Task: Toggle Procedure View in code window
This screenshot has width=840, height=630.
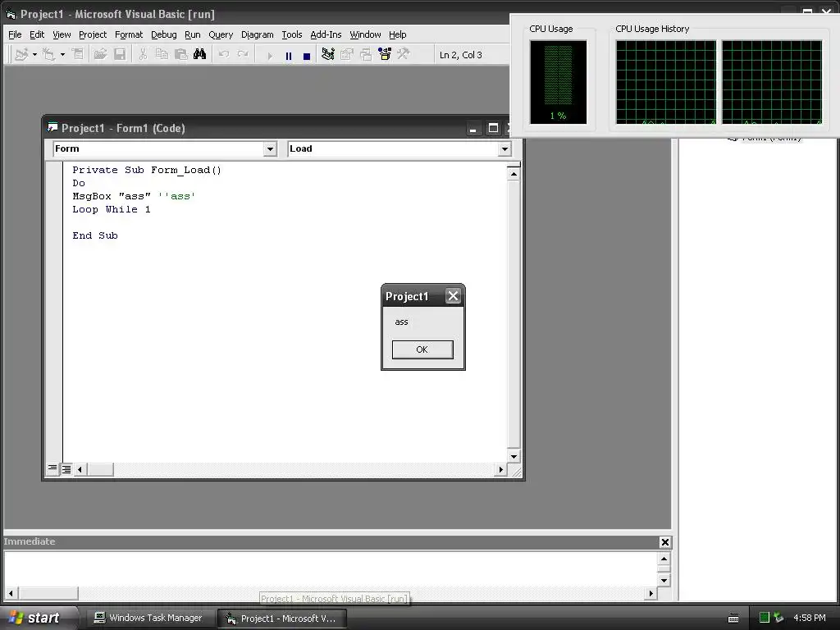Action: 52,468
